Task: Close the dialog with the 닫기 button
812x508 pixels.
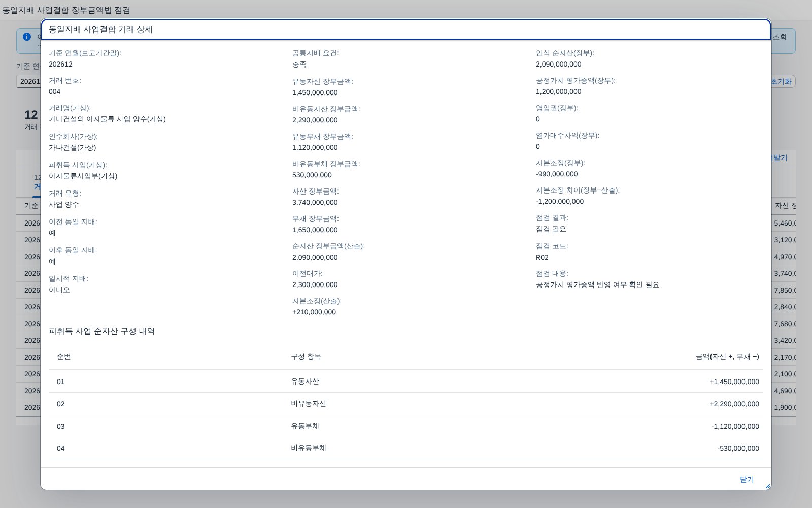Action: (x=747, y=479)
